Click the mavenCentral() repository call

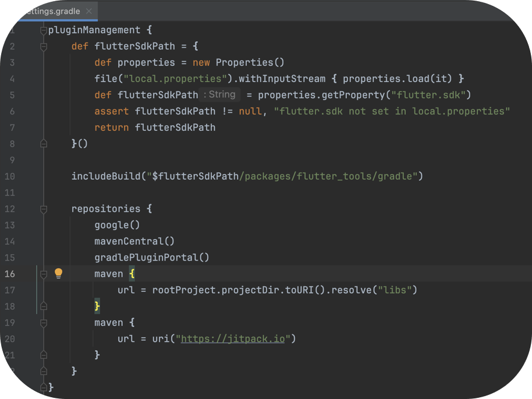coord(134,241)
